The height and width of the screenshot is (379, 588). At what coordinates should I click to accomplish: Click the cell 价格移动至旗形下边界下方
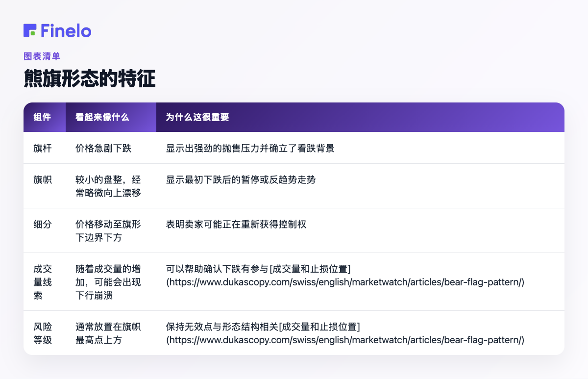(111, 230)
